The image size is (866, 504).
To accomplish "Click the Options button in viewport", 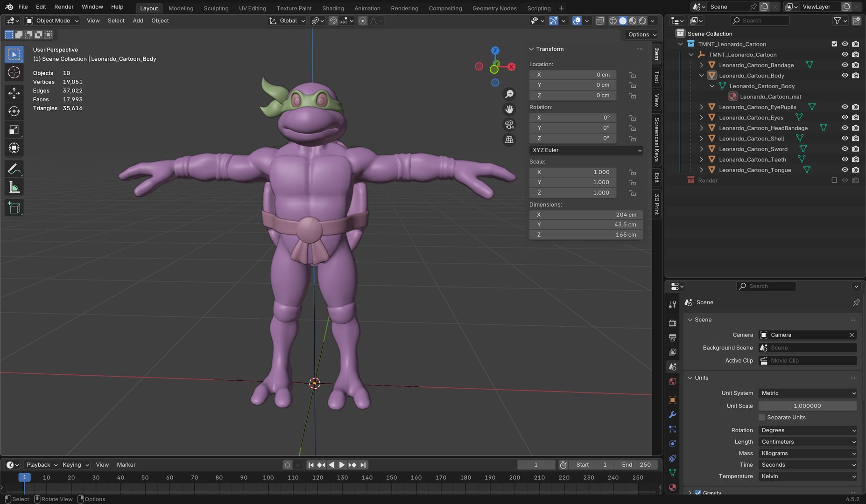I will click(642, 35).
